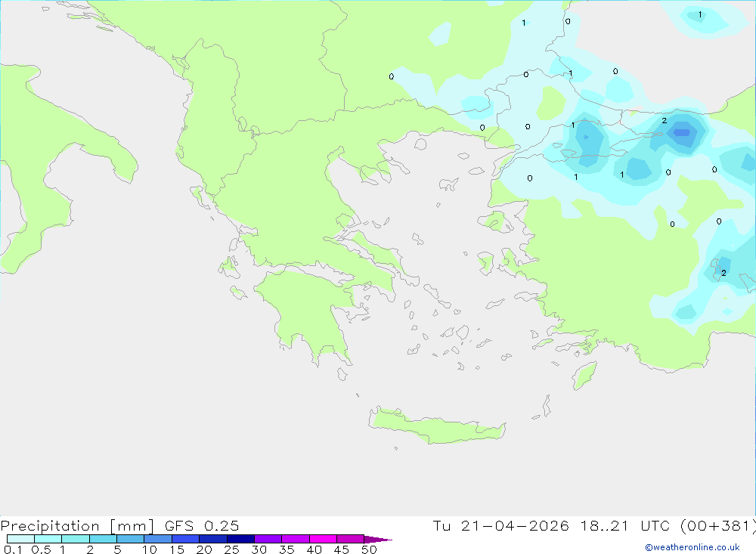Pick the 45–50 mm legend swatch
Screen dimensions: 756x554
point(350,539)
